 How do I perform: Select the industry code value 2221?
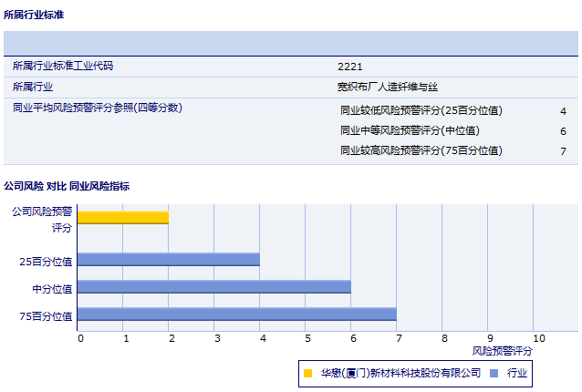[349, 67]
